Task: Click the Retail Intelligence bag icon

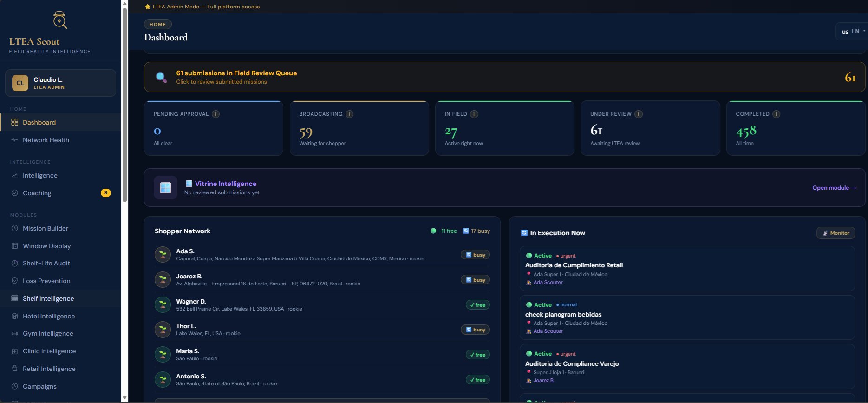Action: (14, 369)
